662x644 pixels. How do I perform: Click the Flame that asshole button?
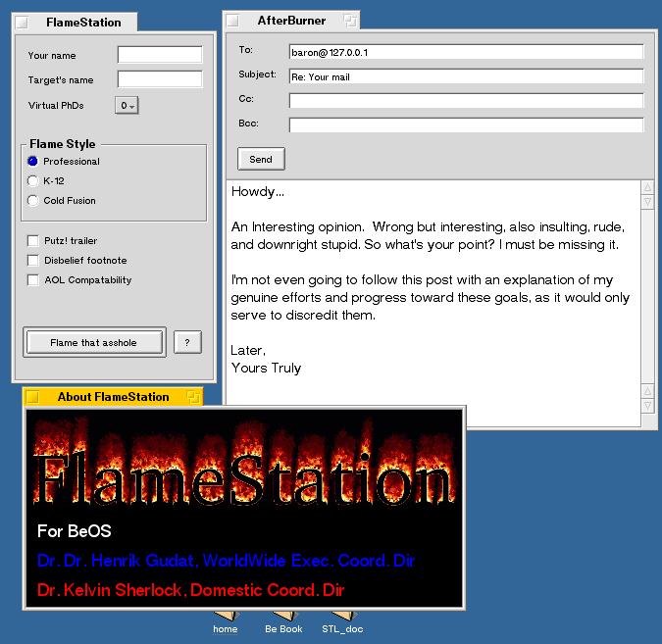click(x=94, y=343)
